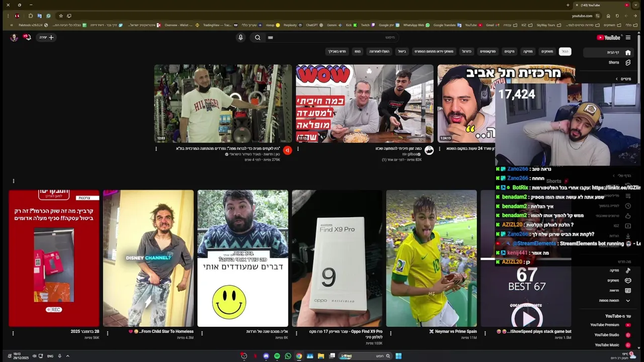Expand the Subscriptions (מינויים) section arrow
This screenshot has height=362, width=644.
[x=617, y=79]
